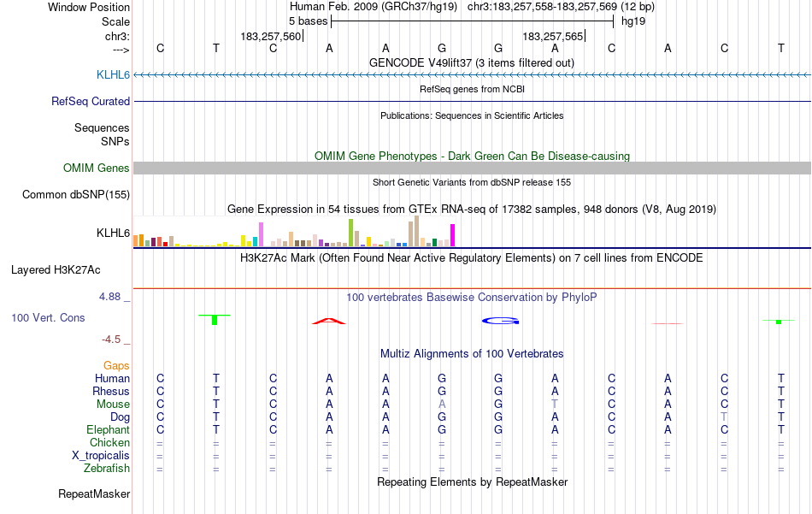Click the ---> sequence direction arrow
The image size is (812, 514).
point(121,50)
